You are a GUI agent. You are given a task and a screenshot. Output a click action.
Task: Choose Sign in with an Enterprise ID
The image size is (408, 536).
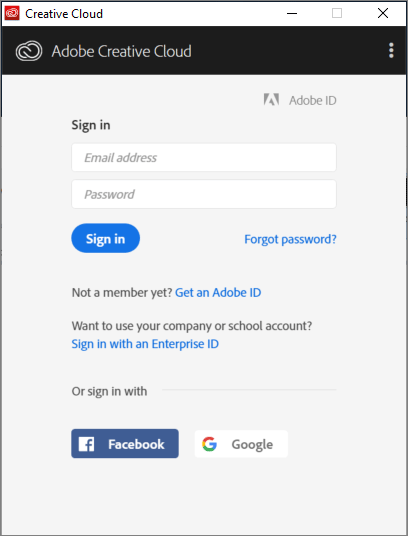tap(145, 344)
